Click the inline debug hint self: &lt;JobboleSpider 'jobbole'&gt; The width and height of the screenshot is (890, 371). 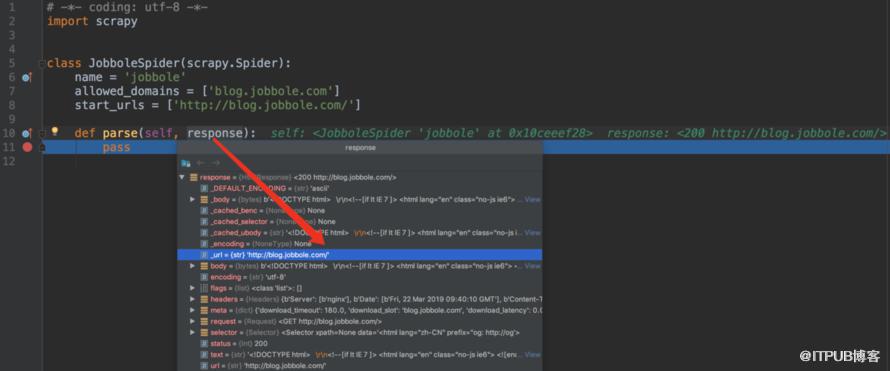[432, 133]
